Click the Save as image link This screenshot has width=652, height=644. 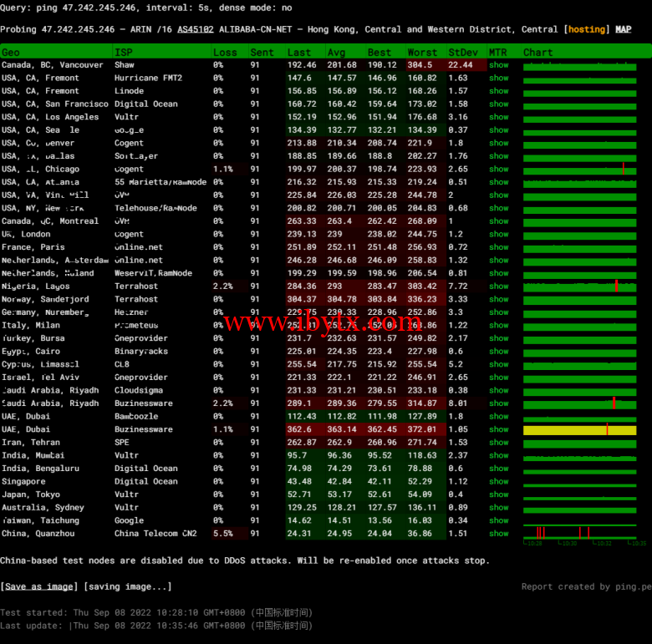click(x=39, y=586)
